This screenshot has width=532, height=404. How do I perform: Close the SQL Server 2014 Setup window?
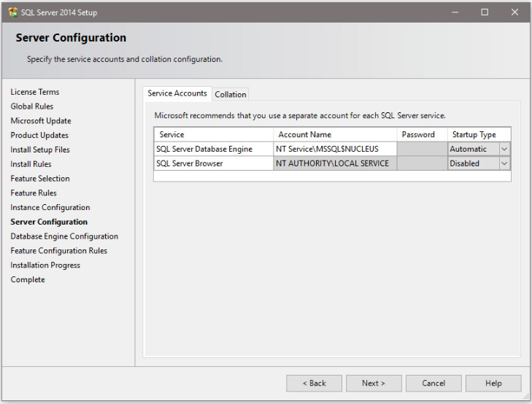pyautogui.click(x=514, y=12)
